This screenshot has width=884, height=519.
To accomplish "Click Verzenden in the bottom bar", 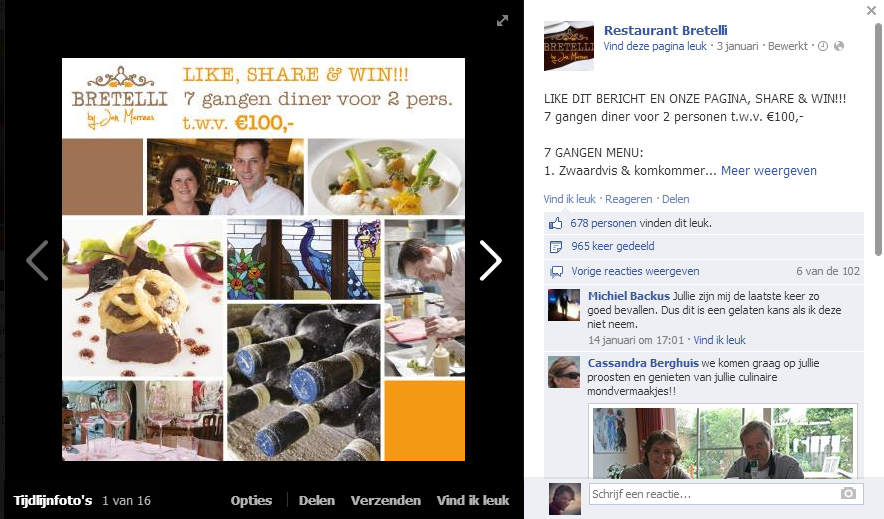I will pyautogui.click(x=386, y=500).
